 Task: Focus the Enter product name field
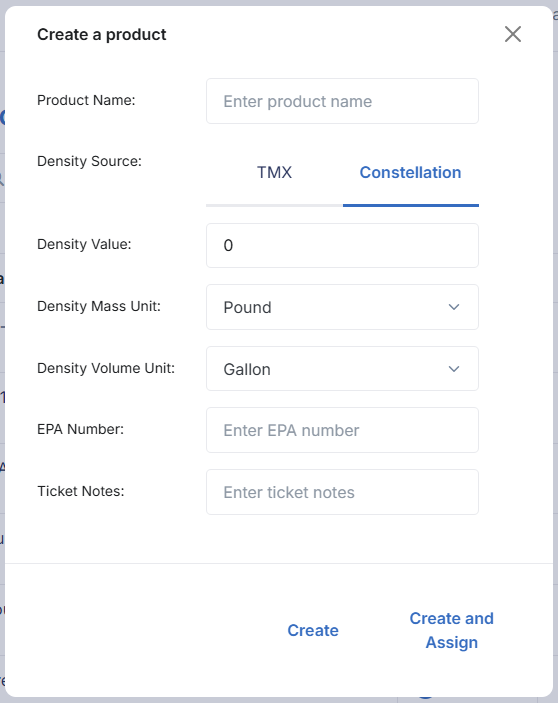coord(342,101)
